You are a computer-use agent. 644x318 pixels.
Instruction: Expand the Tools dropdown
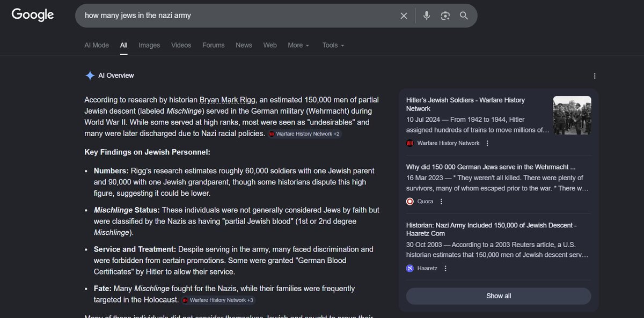[x=333, y=45]
